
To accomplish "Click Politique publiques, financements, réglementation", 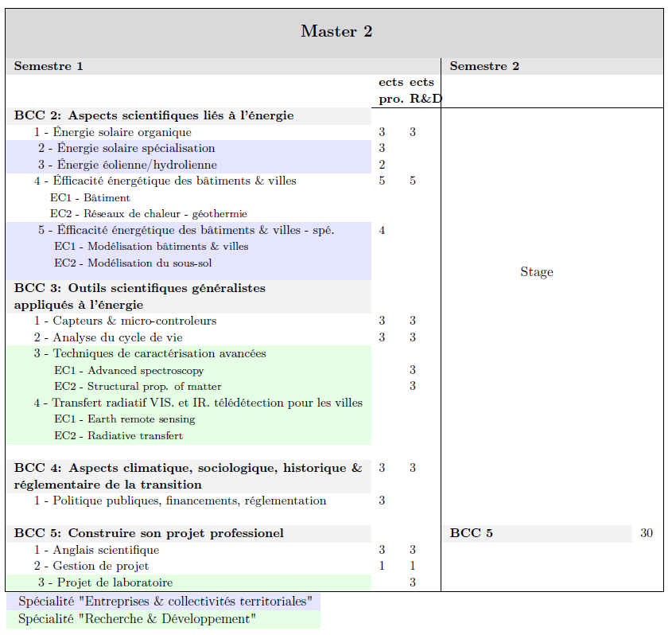I will coord(180,501).
